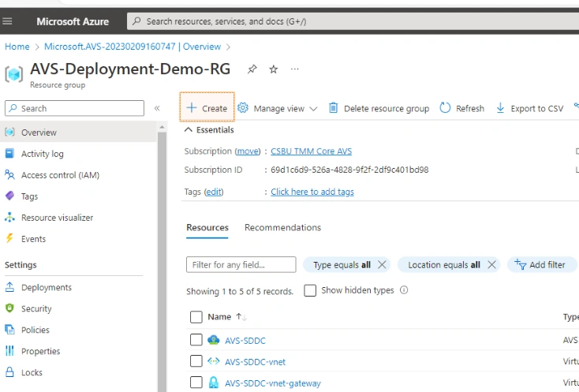Click the purple Tags icon
Image resolution: width=579 pixels, height=392 pixels.
coord(9,196)
